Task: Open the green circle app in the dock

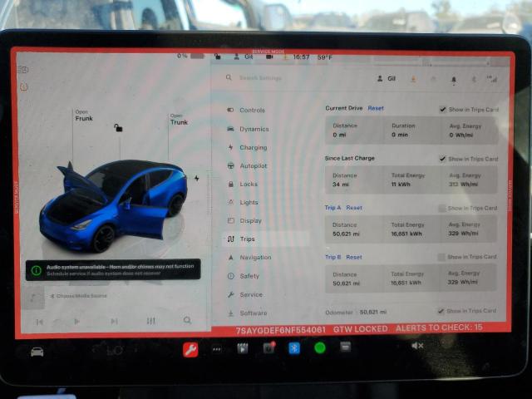Action: pos(319,347)
